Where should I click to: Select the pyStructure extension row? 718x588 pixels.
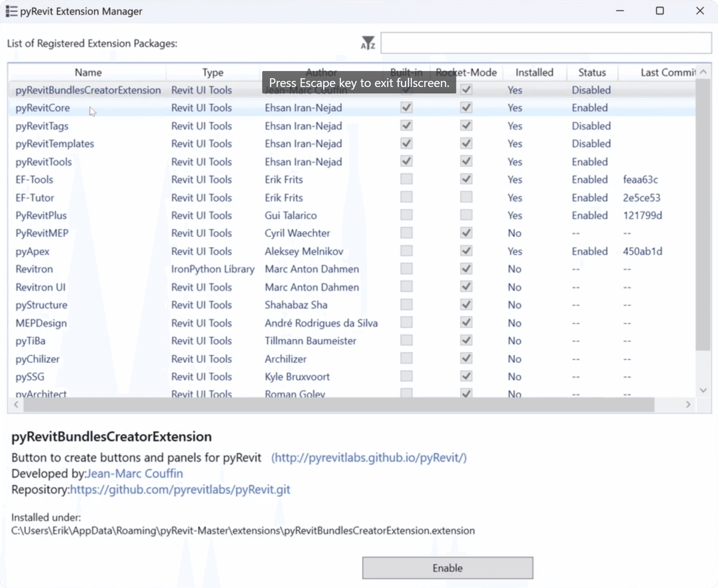pyautogui.click(x=352, y=305)
